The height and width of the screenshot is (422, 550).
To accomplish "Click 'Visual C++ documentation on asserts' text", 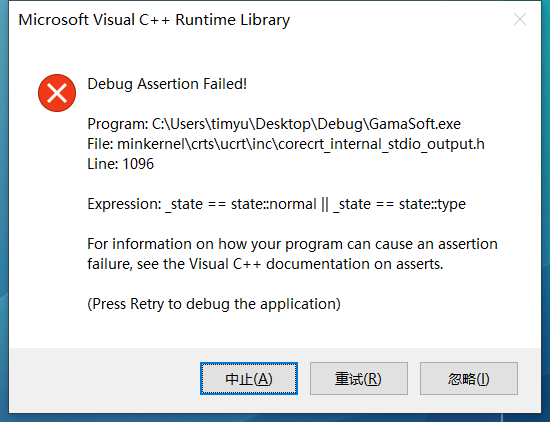I will pyautogui.click(x=316, y=264).
